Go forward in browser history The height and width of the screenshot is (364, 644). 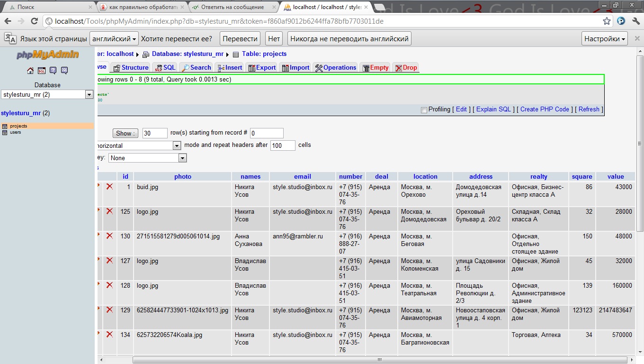(x=21, y=21)
